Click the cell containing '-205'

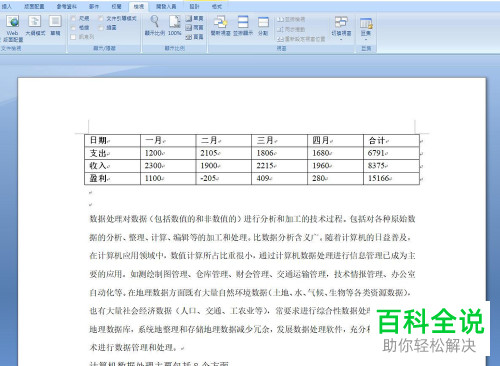(x=224, y=178)
